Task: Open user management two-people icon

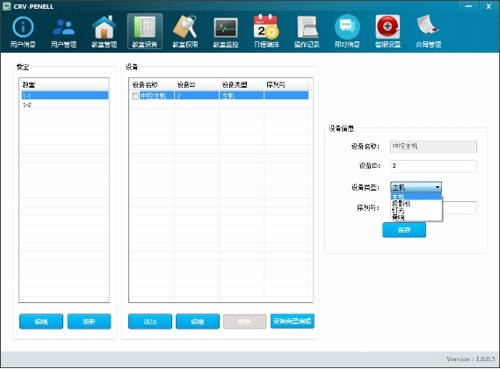Action: tap(63, 27)
